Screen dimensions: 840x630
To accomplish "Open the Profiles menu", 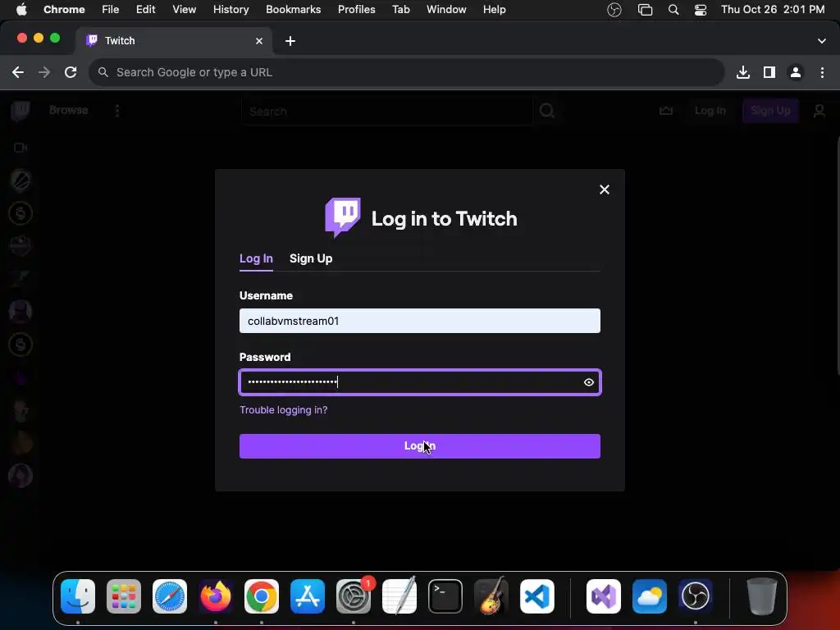I will 357,10.
